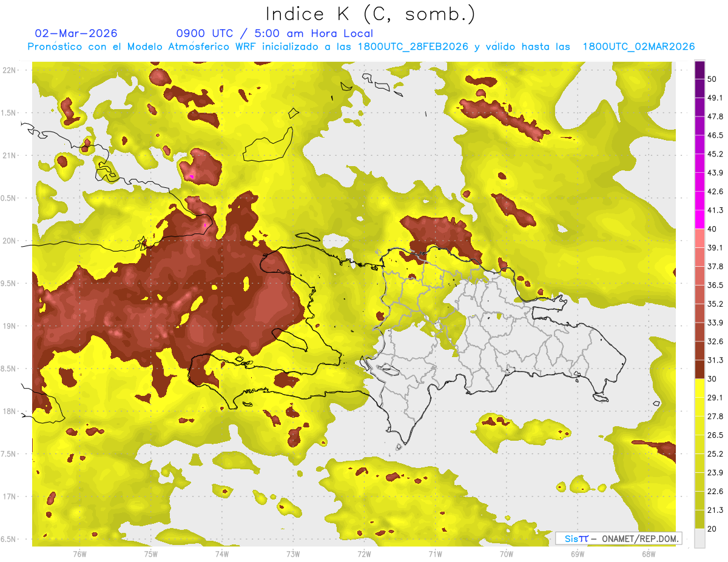728x562 pixels.
Task: Click the "74W" longitude axis label
Action: [221, 554]
